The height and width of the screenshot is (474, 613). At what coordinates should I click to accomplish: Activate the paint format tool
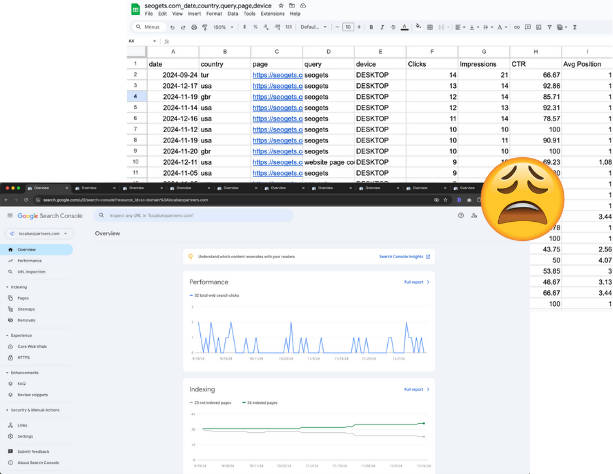coord(204,27)
